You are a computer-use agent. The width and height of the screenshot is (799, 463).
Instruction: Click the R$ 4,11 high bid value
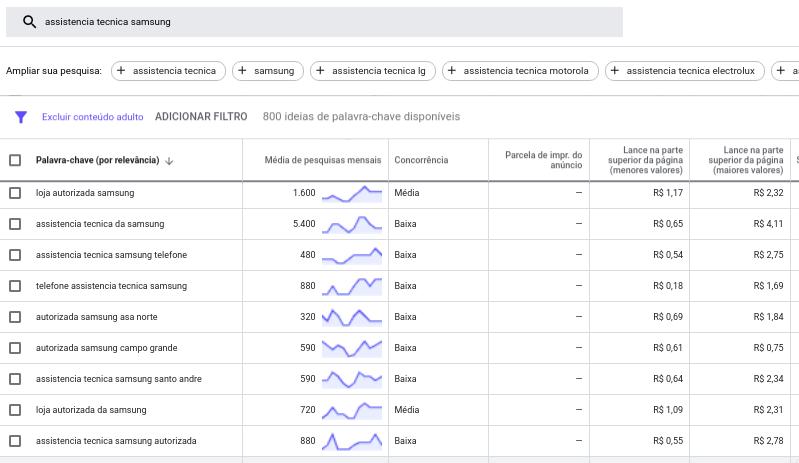pyautogui.click(x=768, y=224)
